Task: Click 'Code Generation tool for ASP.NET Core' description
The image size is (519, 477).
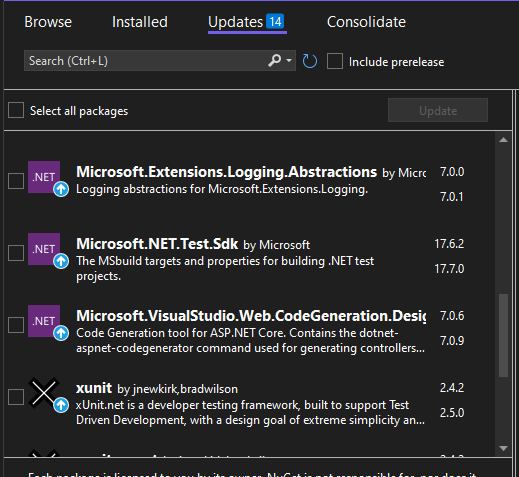Action: [x=250, y=340]
